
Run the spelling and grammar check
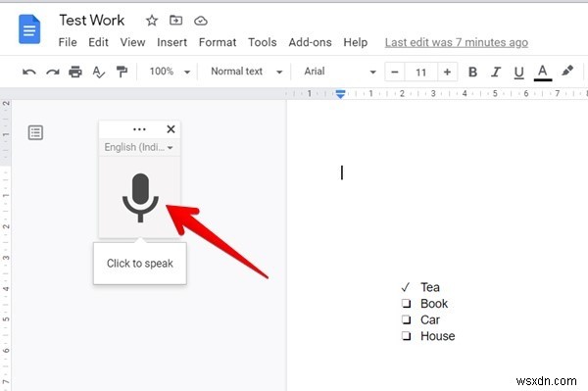(99, 72)
